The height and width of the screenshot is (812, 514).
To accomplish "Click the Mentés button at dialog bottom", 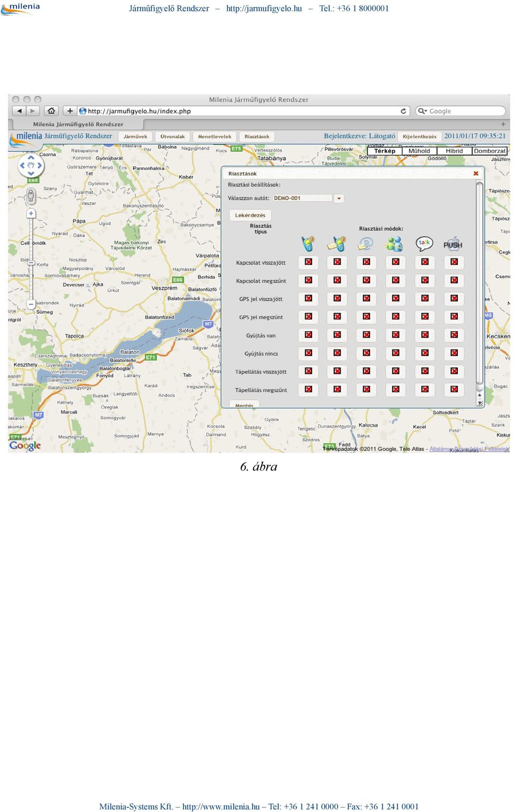I will [x=244, y=405].
